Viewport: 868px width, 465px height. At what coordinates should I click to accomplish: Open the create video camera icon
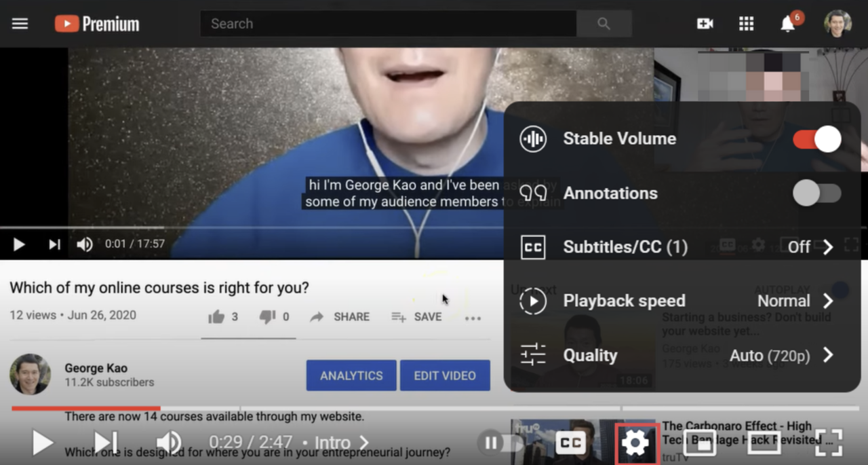[x=705, y=24]
